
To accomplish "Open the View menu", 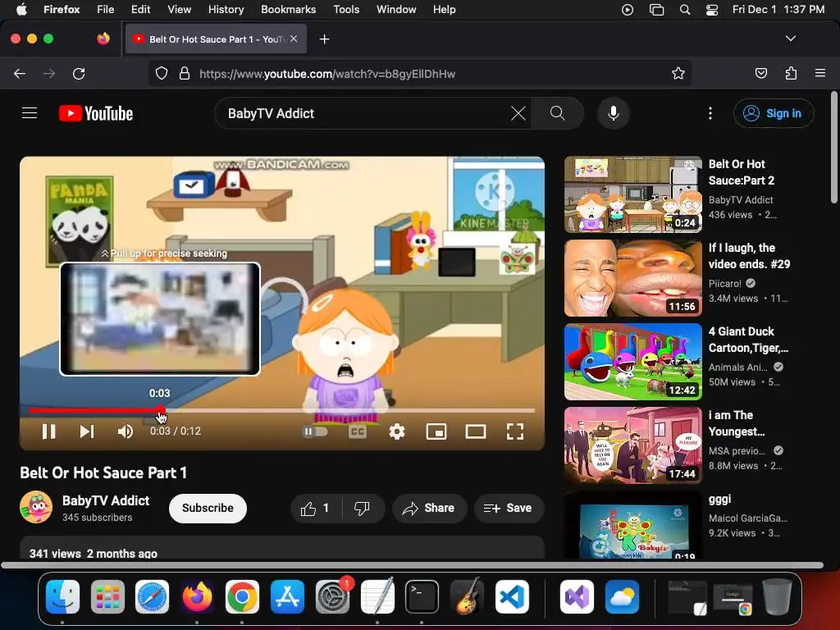I will coord(179,10).
